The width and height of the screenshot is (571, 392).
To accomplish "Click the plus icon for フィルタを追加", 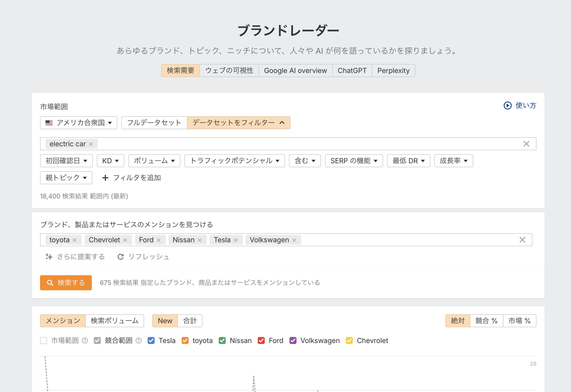I will tap(105, 178).
